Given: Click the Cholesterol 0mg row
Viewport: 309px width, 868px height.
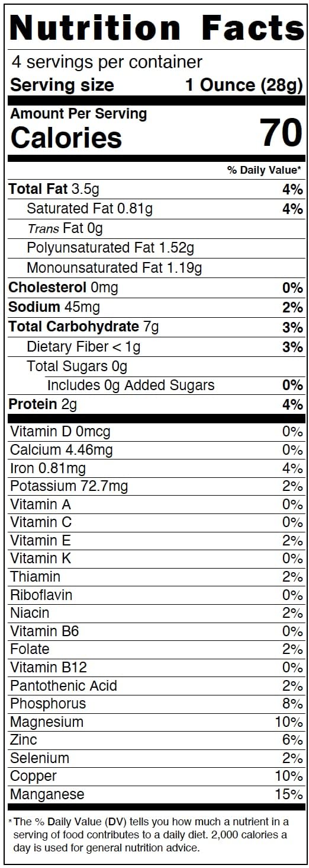Looking at the screenshot, I should [x=156, y=288].
